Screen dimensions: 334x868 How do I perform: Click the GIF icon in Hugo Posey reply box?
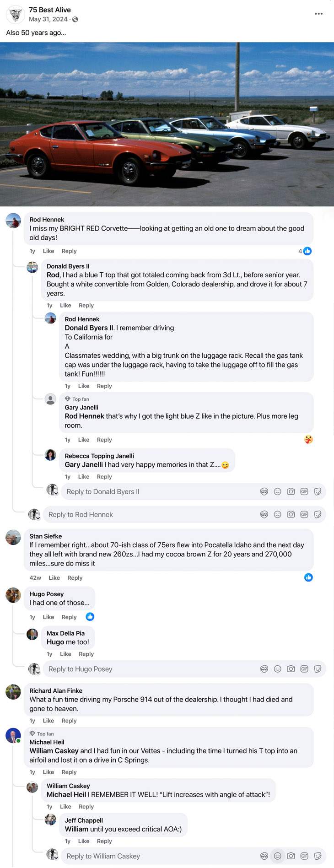coord(304,669)
